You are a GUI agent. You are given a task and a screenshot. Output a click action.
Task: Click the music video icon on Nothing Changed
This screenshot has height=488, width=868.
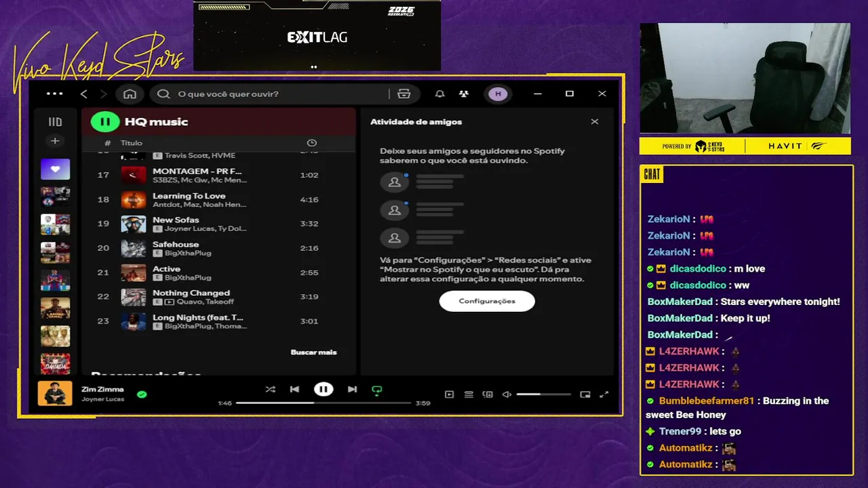(x=170, y=302)
